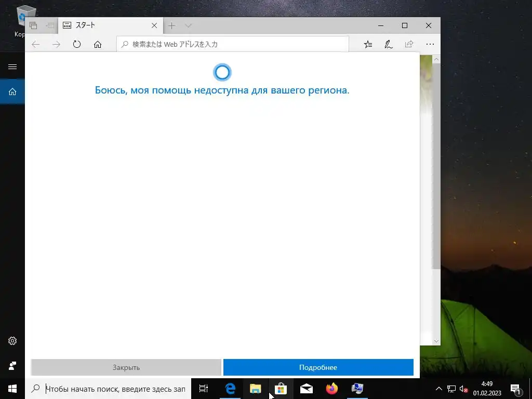Launch Firefox from taskbar
532x399 pixels.
(332, 389)
